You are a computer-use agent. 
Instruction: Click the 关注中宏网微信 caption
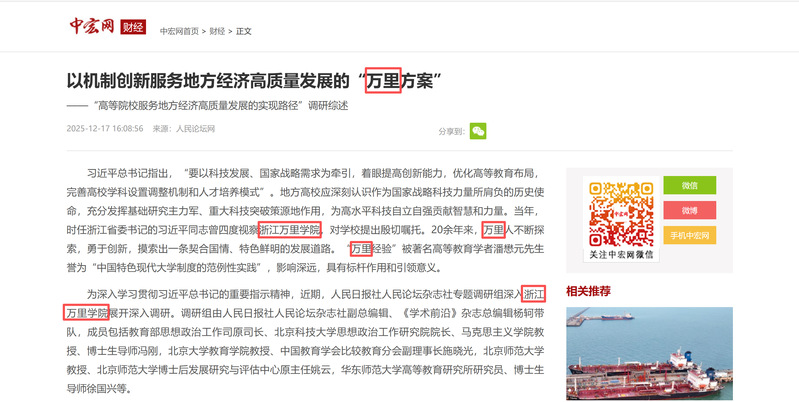click(621, 254)
